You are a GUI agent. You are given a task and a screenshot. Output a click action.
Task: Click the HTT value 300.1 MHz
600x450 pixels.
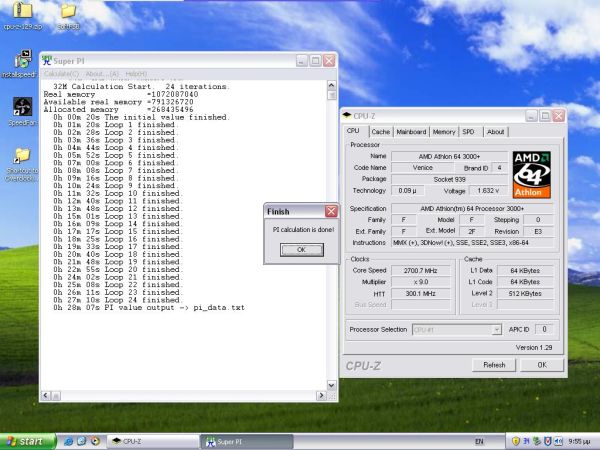[x=420, y=293]
